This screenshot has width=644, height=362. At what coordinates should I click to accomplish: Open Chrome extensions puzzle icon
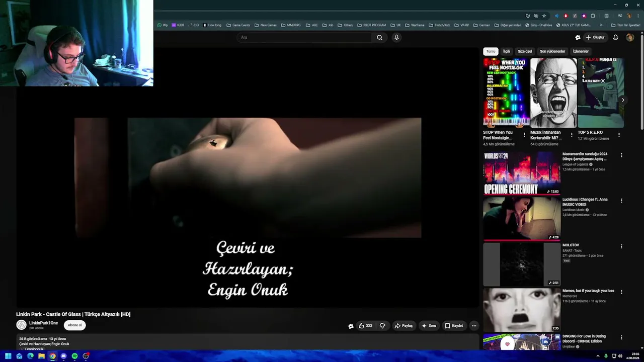tap(593, 16)
